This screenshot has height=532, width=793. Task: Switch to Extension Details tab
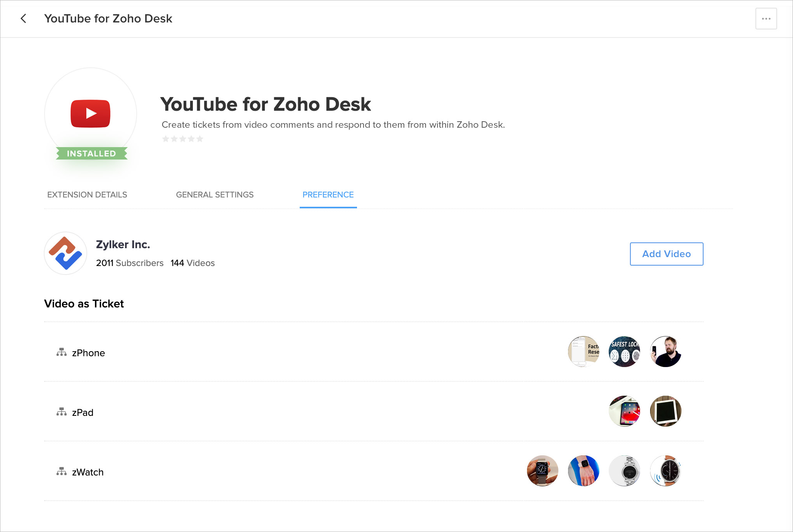[x=87, y=195]
